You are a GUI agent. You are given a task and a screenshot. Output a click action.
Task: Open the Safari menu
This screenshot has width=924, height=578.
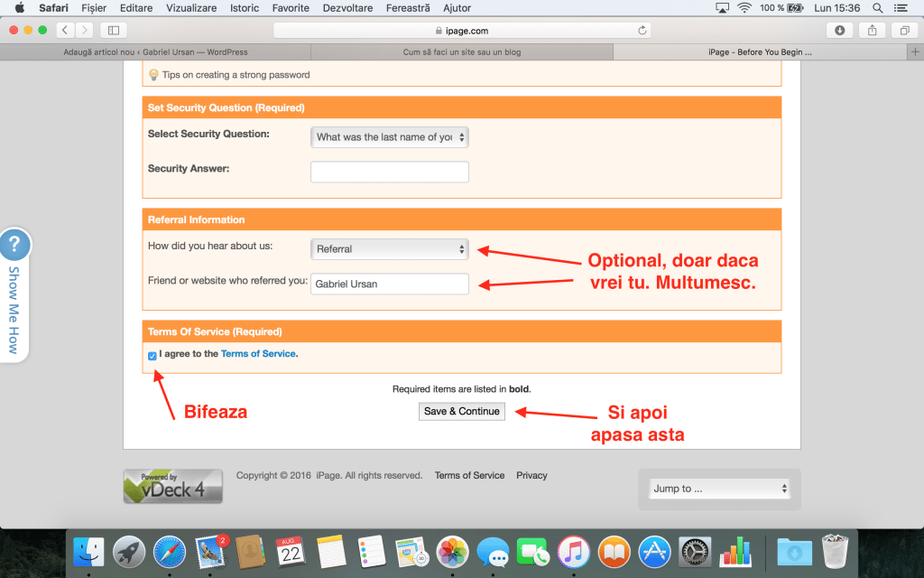(53, 7)
